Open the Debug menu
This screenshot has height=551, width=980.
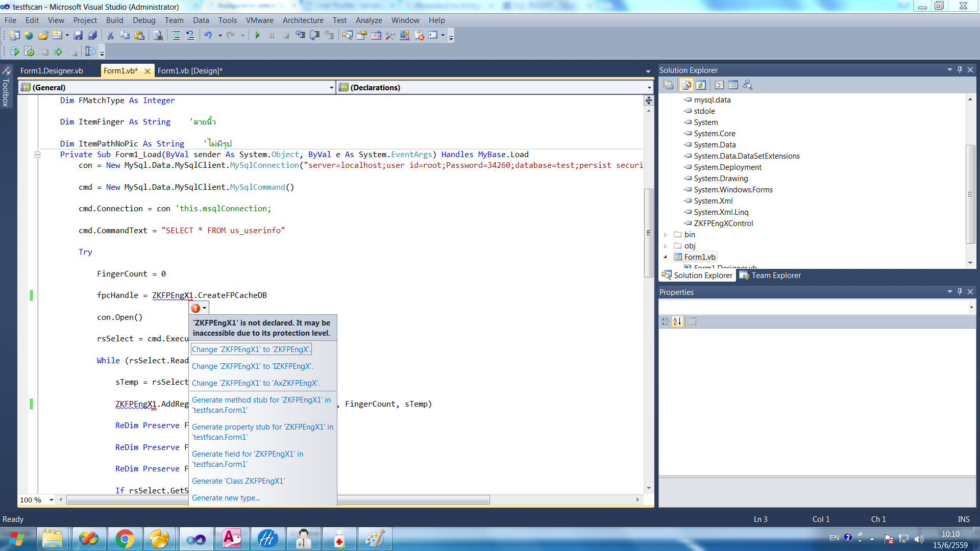[144, 20]
